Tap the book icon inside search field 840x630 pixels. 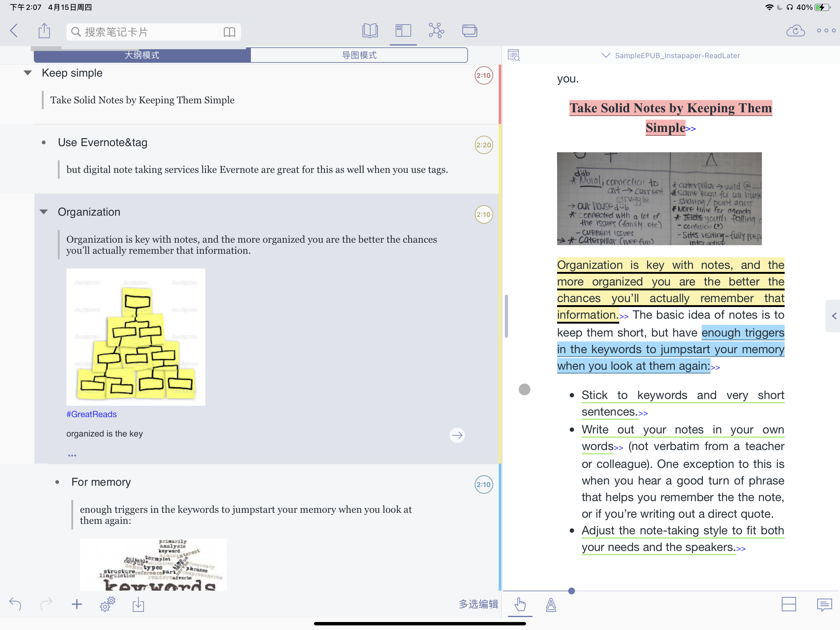(229, 32)
